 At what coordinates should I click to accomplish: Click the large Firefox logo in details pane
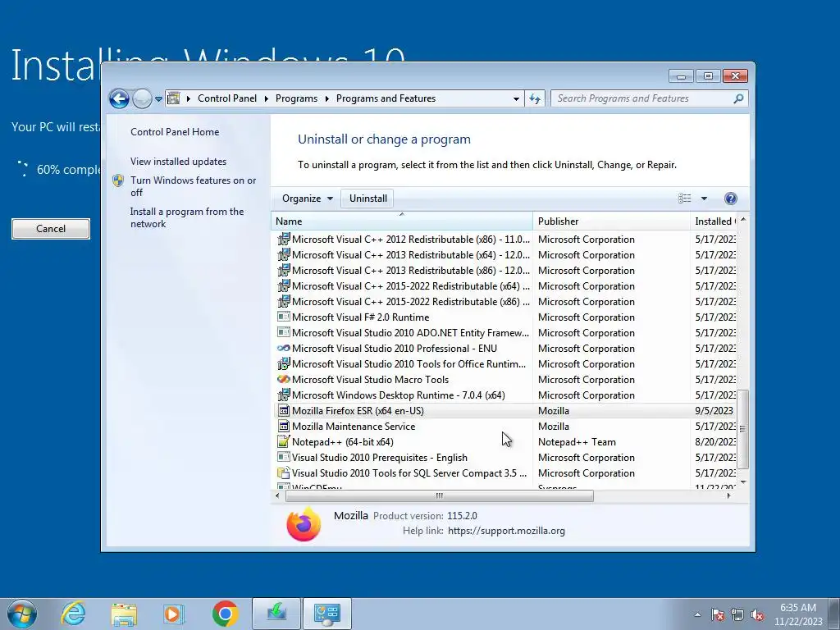[x=304, y=524]
